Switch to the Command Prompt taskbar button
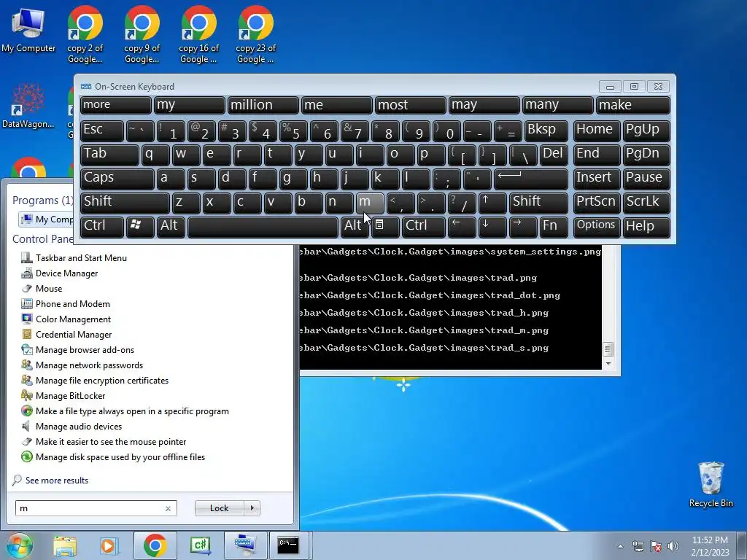This screenshot has width=747, height=560. tap(289, 545)
